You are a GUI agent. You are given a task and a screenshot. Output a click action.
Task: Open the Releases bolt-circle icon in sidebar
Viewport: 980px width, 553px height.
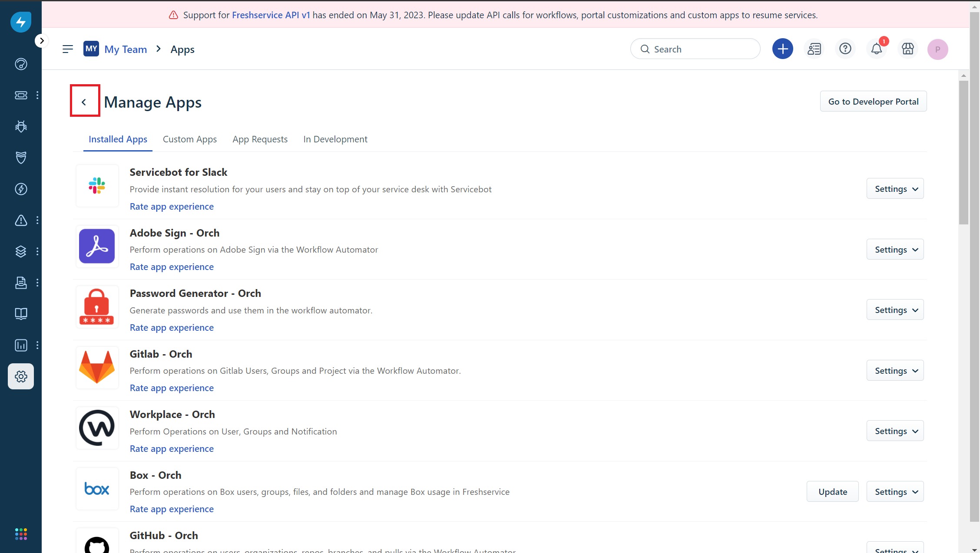point(21,189)
